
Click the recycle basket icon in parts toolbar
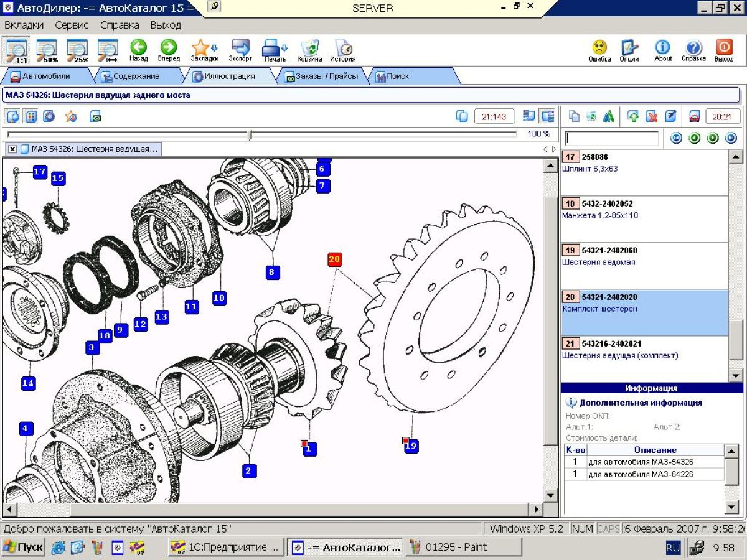591,116
